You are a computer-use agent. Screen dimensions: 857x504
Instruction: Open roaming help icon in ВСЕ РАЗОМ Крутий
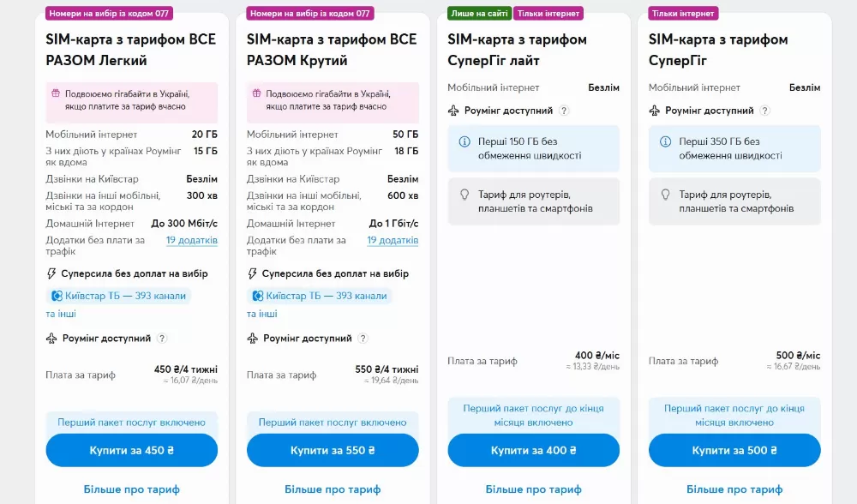[363, 339]
